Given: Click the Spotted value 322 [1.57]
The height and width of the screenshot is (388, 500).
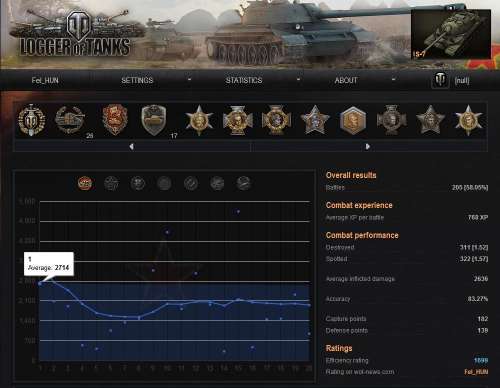Looking at the screenshot, I should [x=474, y=259].
